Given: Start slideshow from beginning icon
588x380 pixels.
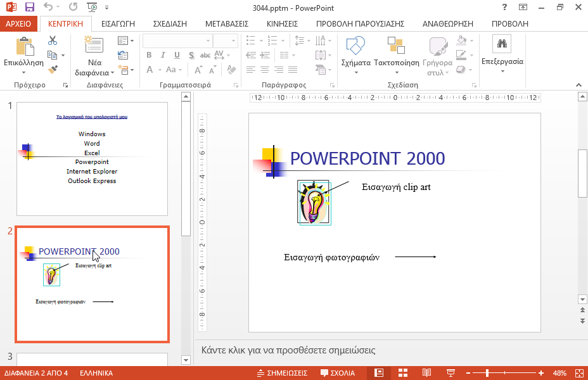Looking at the screenshot, I should 92,7.
